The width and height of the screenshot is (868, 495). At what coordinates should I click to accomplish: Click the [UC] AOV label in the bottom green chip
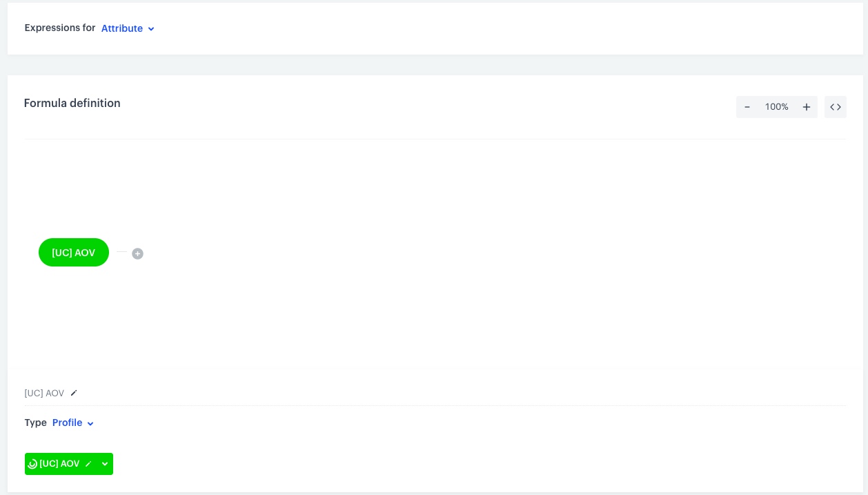click(59, 464)
